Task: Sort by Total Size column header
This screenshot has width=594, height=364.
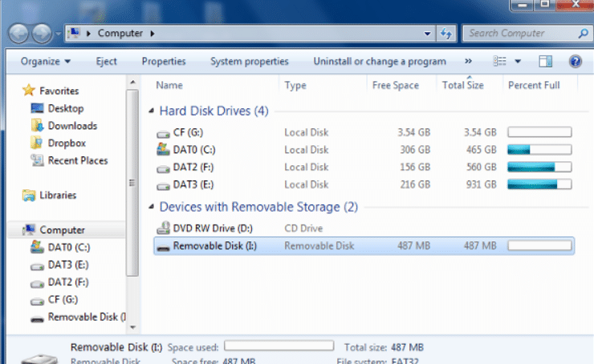Action: coord(463,85)
